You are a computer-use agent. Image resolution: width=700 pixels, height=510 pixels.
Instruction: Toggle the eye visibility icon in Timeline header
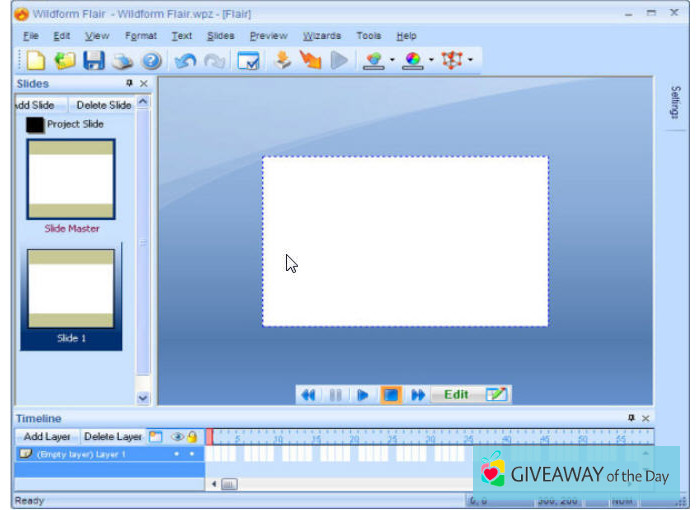tap(177, 436)
